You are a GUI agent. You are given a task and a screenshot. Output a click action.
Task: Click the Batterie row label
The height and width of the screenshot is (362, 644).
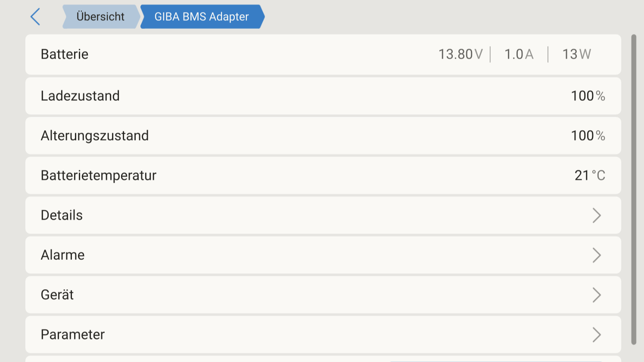coord(65,54)
